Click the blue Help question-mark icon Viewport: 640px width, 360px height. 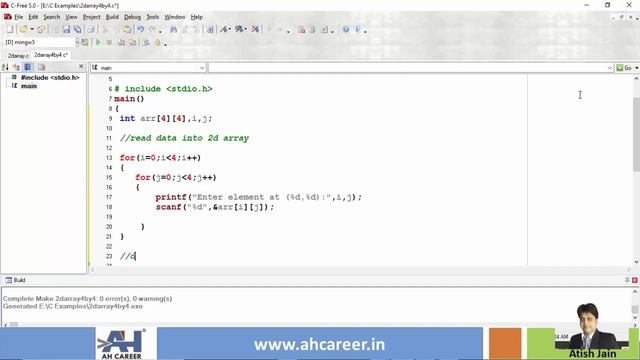[x=346, y=29]
